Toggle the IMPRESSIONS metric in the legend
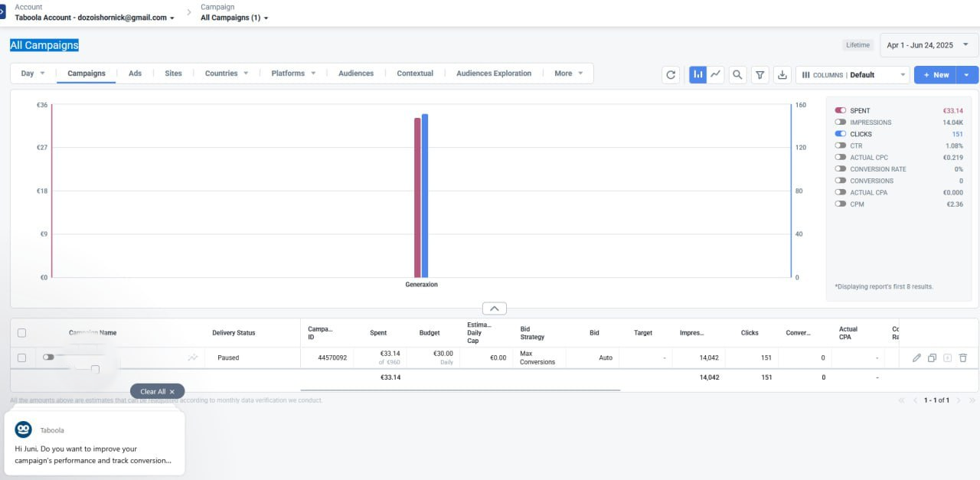The height and width of the screenshot is (480, 980). click(x=841, y=122)
